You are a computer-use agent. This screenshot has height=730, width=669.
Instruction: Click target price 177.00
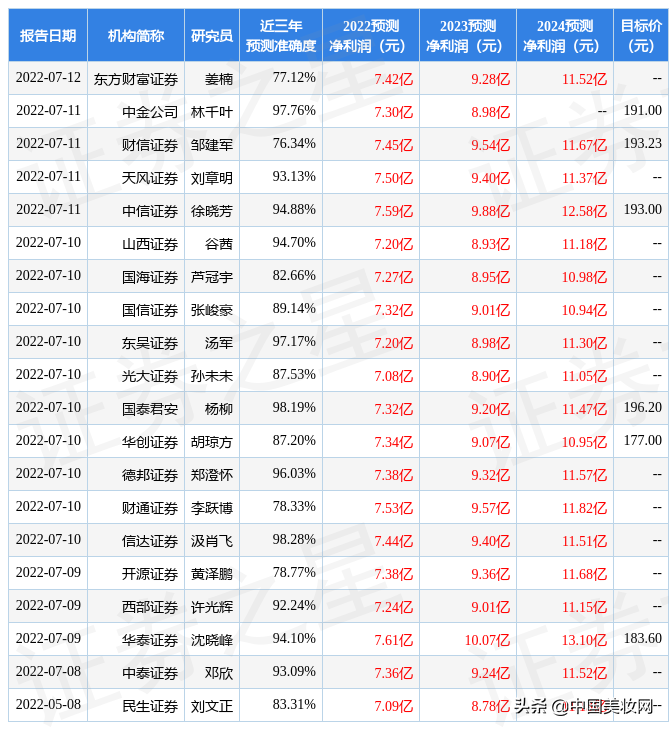click(643, 440)
